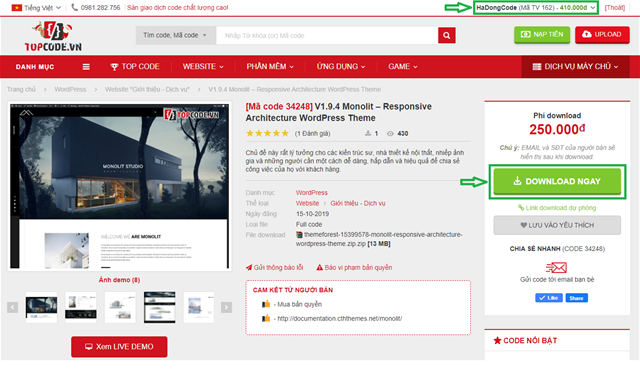The height and width of the screenshot is (371, 640).
Task: Select the first demo thumbnail
Action: [x=41, y=307]
